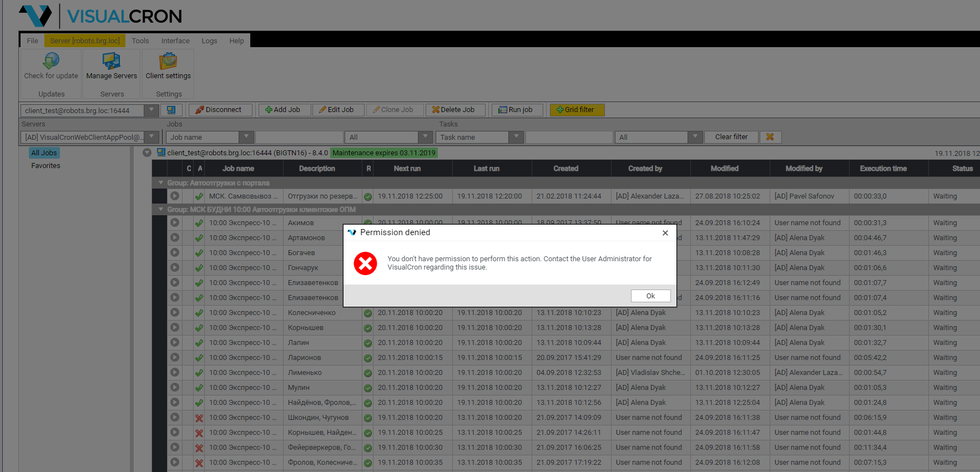Open the Logs menu
This screenshot has height=472, width=980.
209,41
